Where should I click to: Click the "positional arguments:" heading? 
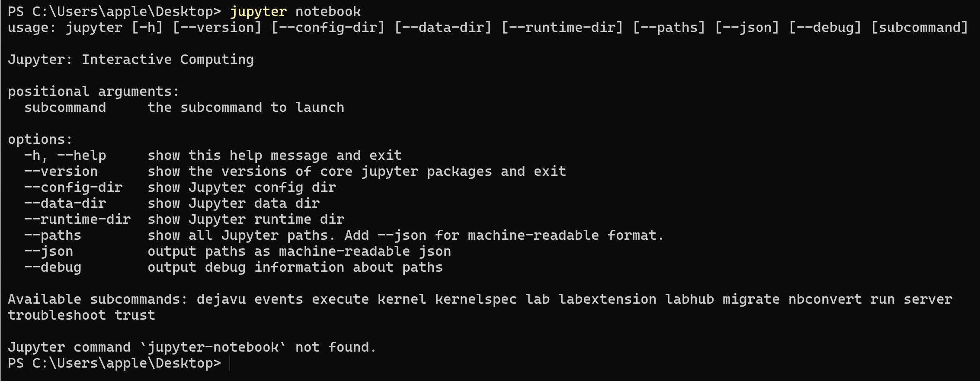click(x=93, y=92)
